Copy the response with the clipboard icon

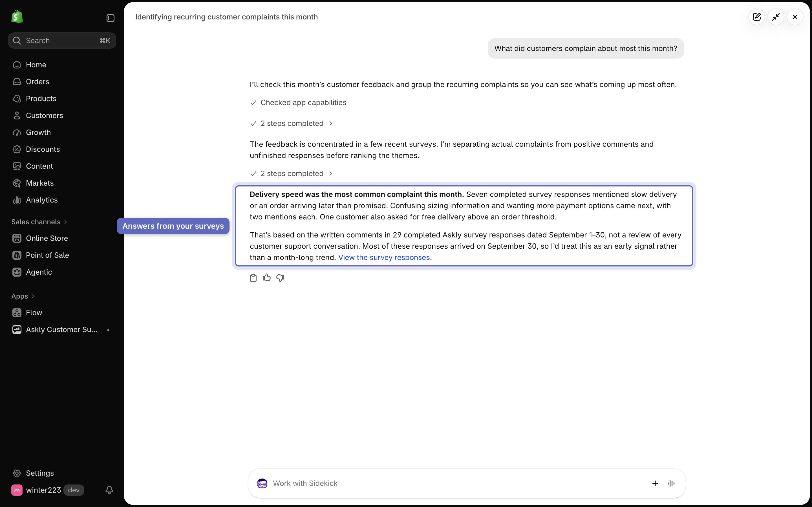(253, 278)
